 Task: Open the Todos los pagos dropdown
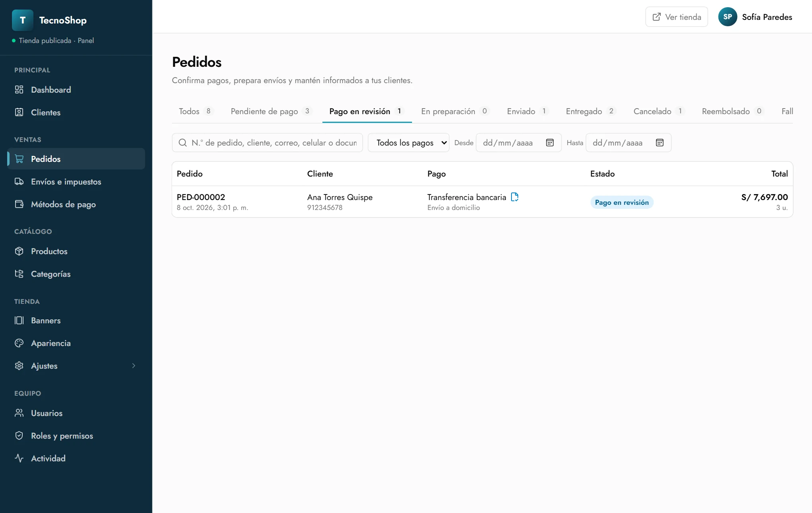click(x=408, y=143)
